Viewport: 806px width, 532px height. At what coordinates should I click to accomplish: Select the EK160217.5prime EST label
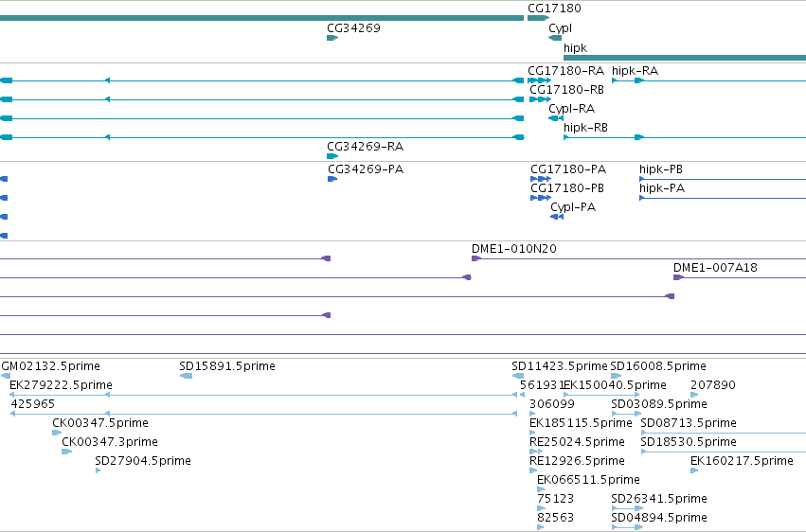[x=742, y=461]
